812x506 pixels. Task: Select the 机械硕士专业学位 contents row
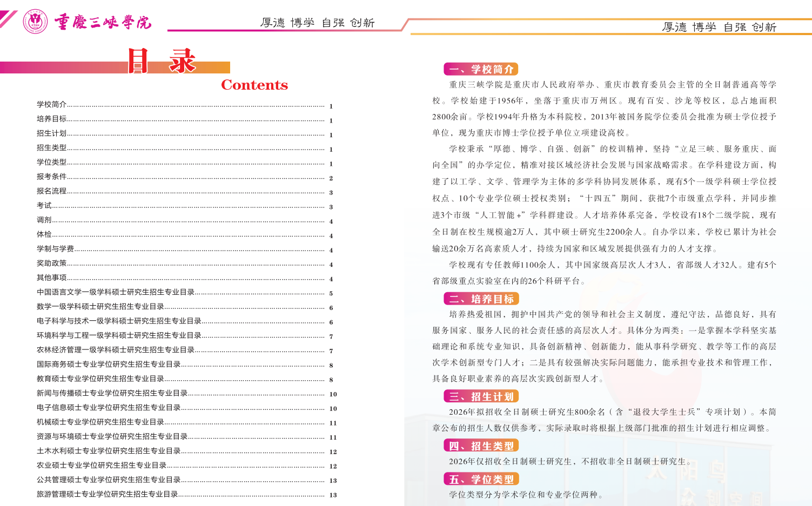pyautogui.click(x=187, y=422)
